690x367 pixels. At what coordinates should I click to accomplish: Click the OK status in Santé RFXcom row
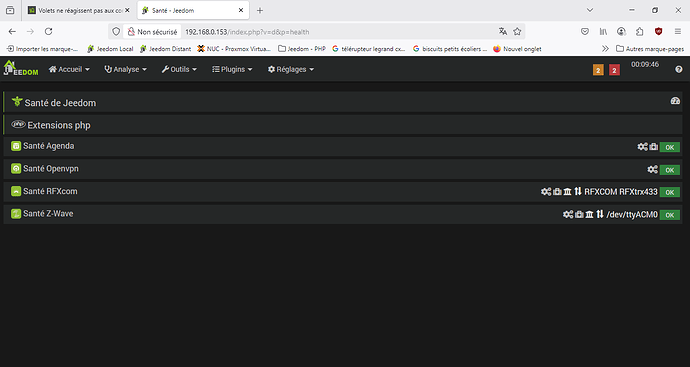click(x=670, y=192)
